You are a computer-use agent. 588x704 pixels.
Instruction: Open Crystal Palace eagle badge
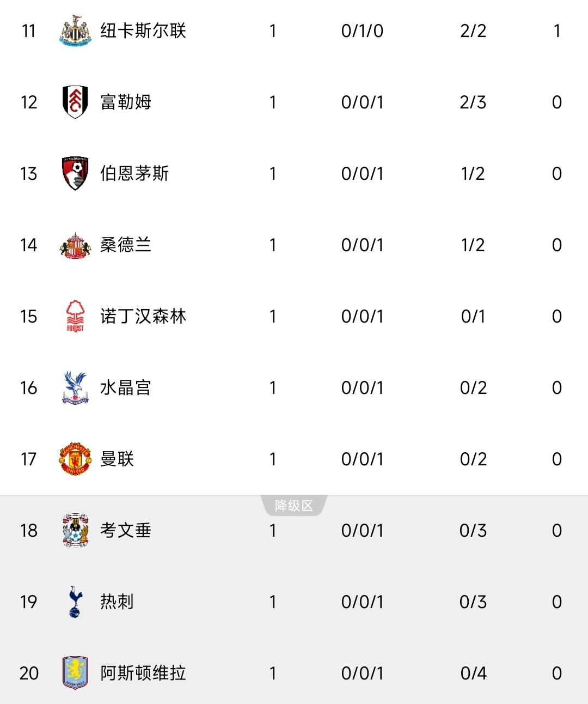point(75,387)
